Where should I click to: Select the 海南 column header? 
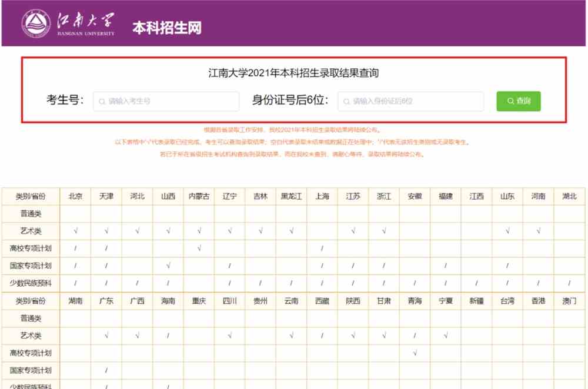[x=168, y=300]
